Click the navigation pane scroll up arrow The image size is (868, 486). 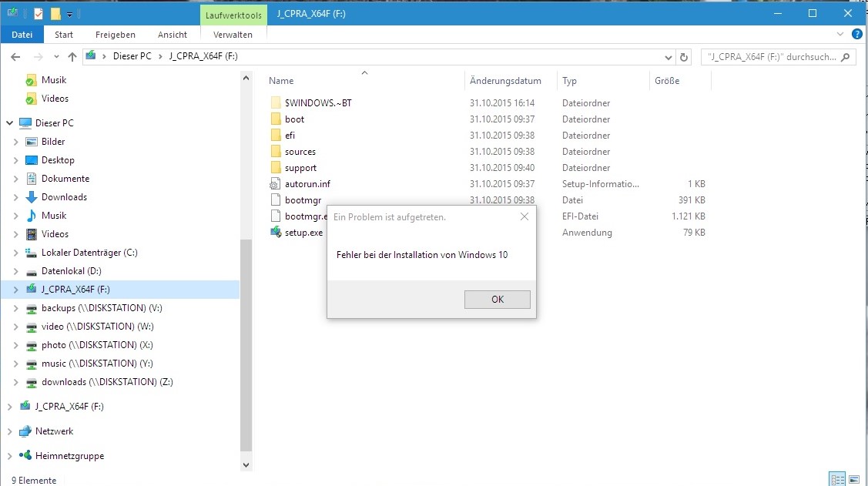tap(246, 79)
